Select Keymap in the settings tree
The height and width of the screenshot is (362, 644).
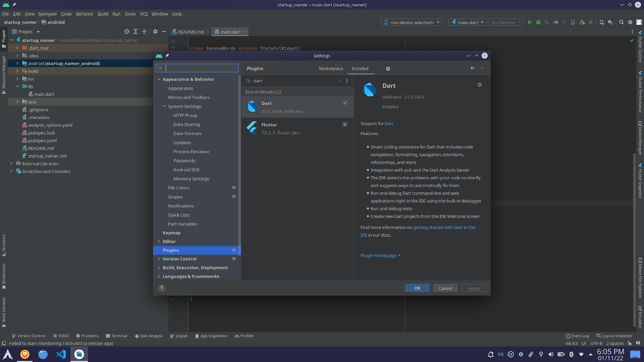[x=171, y=233]
